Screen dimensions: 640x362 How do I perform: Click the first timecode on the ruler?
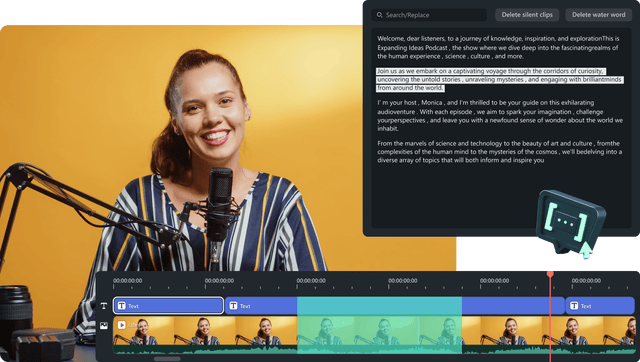pos(127,281)
